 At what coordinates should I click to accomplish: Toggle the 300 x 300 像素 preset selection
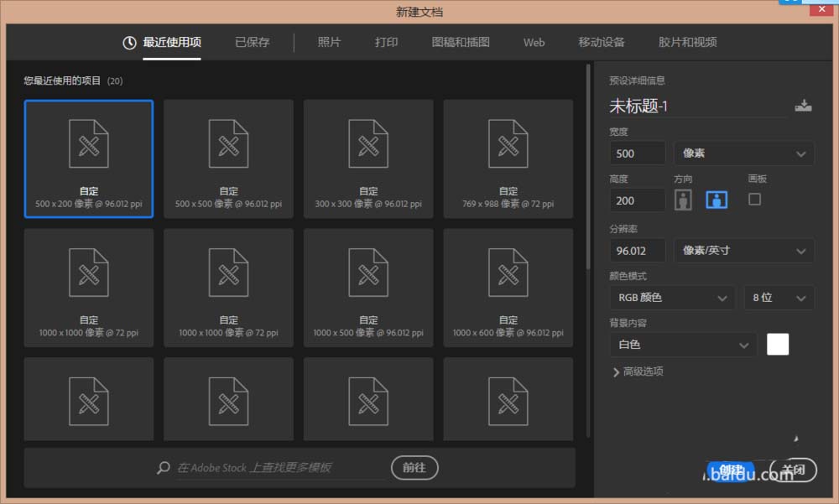(367, 158)
